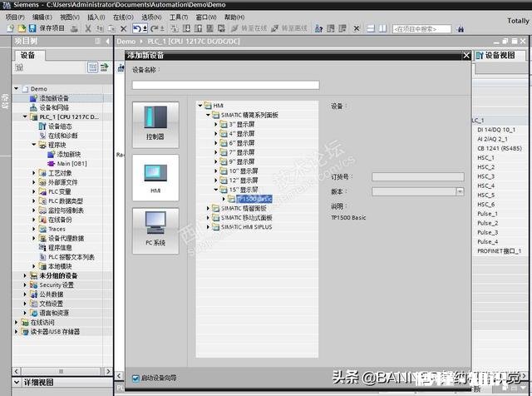Expand SIMATIC 精智面板 tree node

click(x=207, y=208)
